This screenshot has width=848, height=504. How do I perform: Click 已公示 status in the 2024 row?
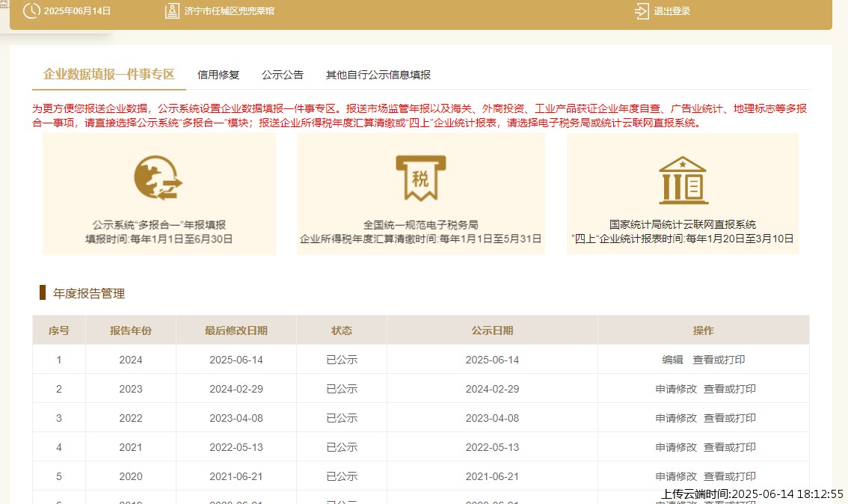pyautogui.click(x=342, y=360)
